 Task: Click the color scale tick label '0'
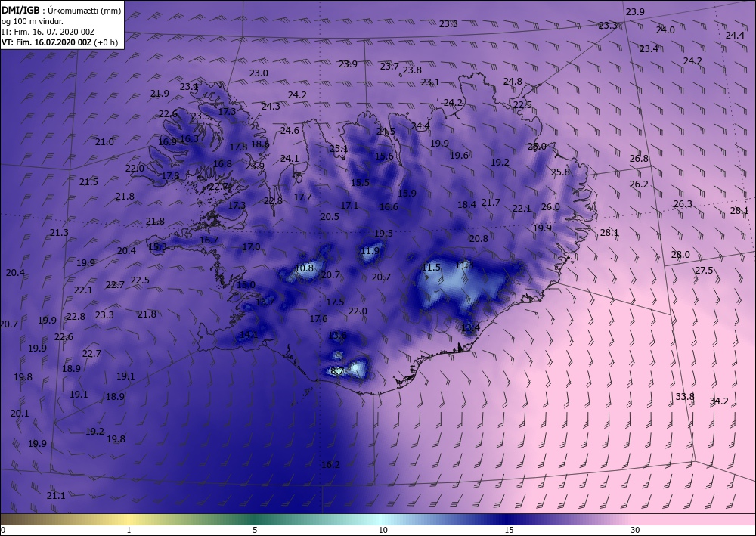coord(3,530)
